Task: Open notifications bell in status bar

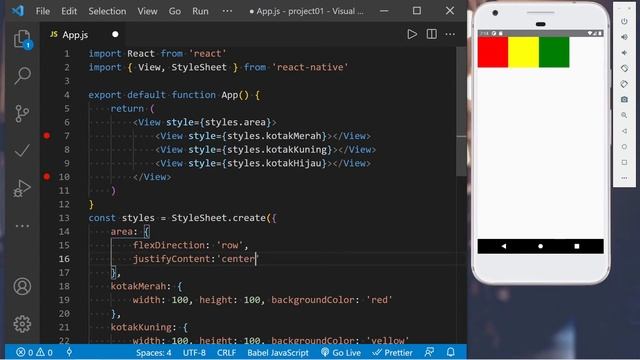Action: coord(451,352)
